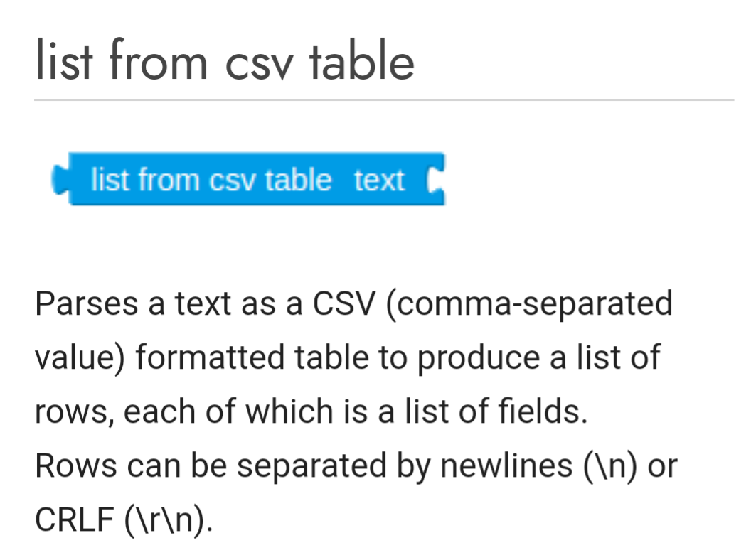Click the block's right text input socket
The width and height of the screenshot is (751, 560).
pos(435,181)
